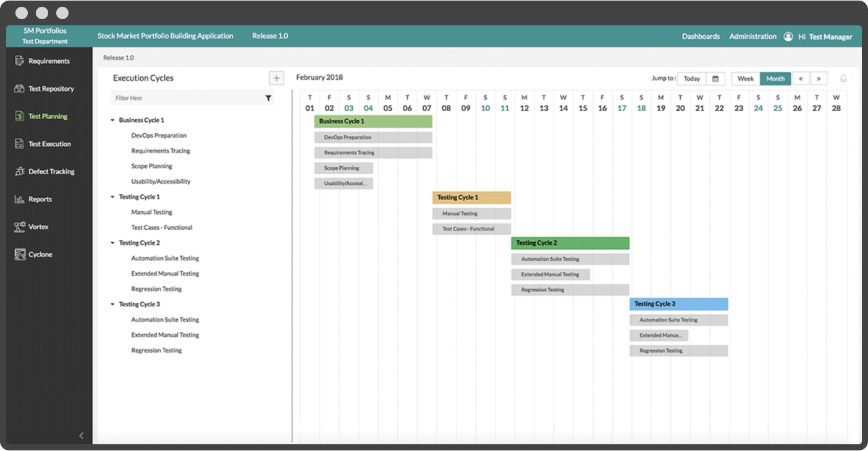Open Requirements icon in sidebar
The height and width of the screenshot is (451, 868).
tap(19, 61)
